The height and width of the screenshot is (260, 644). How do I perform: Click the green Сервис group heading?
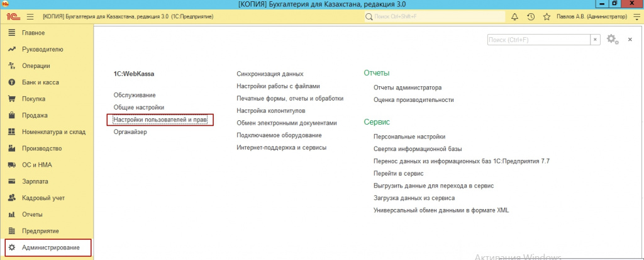(377, 122)
